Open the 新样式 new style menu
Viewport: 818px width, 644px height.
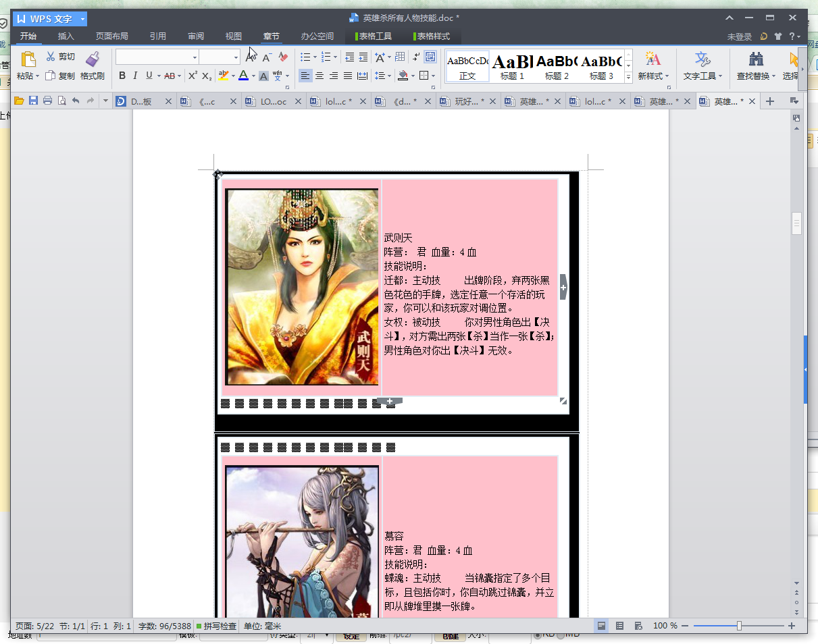pos(653,66)
